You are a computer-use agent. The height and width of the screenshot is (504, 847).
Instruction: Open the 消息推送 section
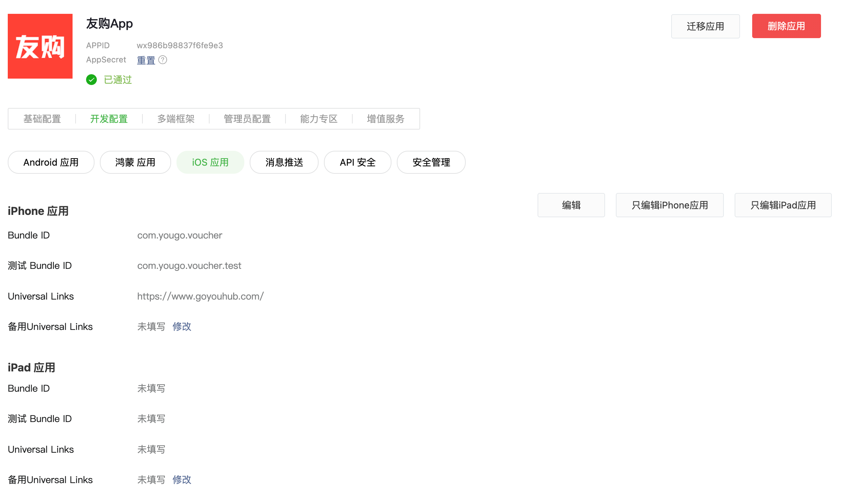pos(284,162)
